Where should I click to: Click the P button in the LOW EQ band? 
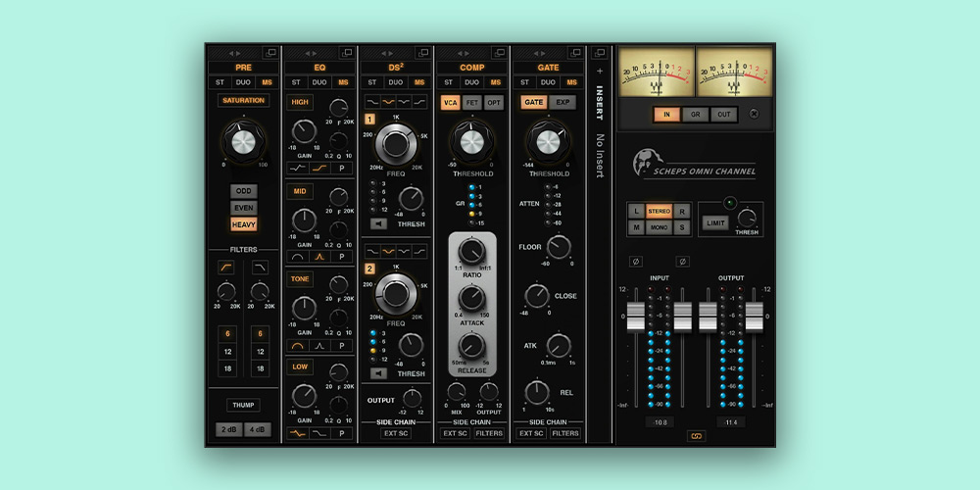coord(342,433)
